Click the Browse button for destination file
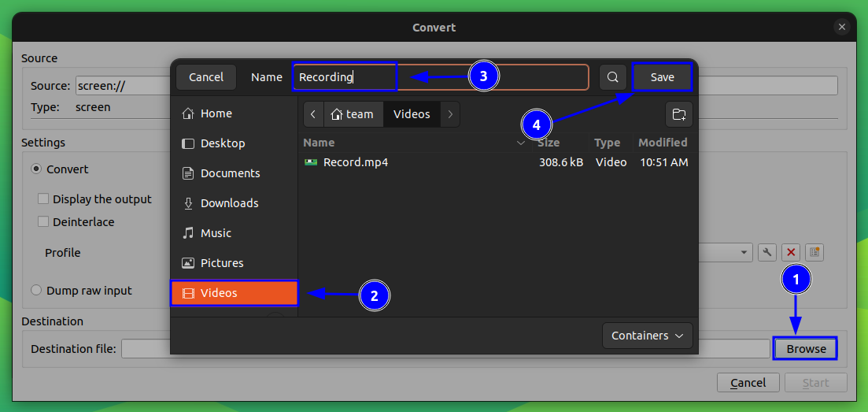 [806, 349]
